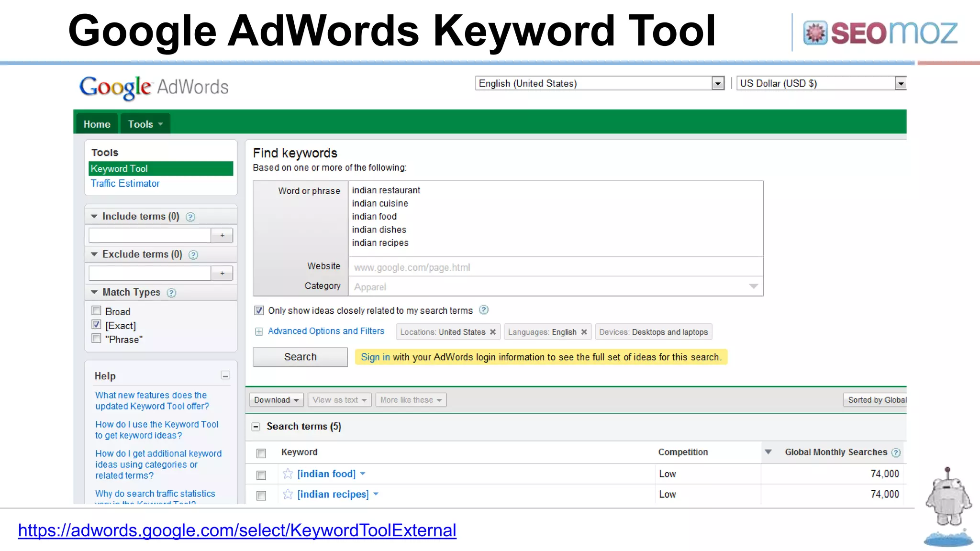980x551 pixels.
Task: Collapse the Match Types section
Action: pyautogui.click(x=94, y=292)
